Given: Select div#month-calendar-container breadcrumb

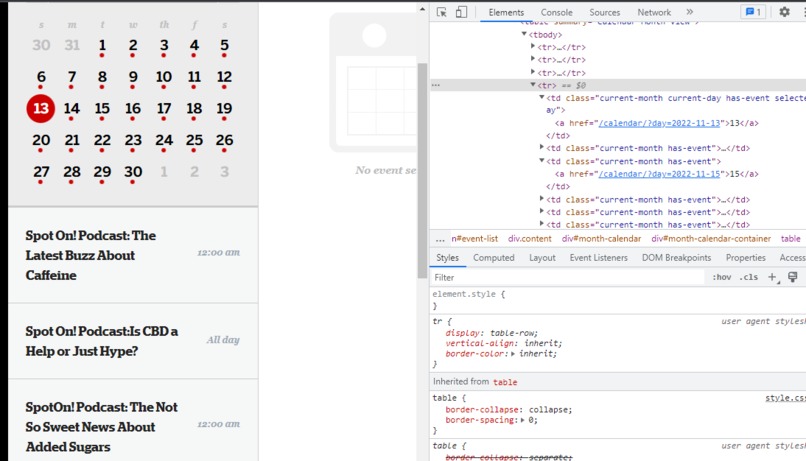Looking at the screenshot, I should pyautogui.click(x=711, y=239).
